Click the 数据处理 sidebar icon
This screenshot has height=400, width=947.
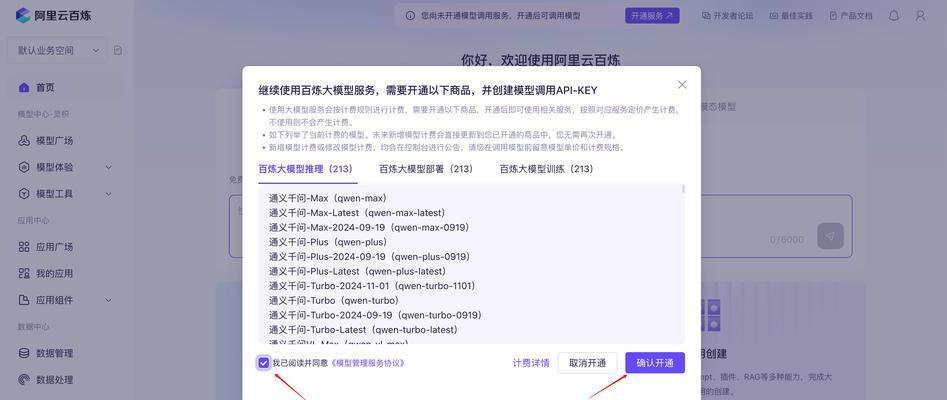pyautogui.click(x=24, y=380)
